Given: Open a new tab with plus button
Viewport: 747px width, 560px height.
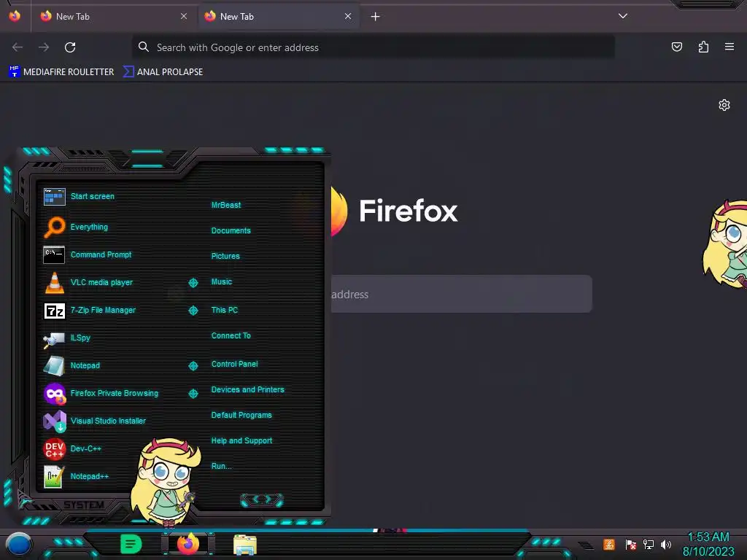Looking at the screenshot, I should [x=376, y=17].
